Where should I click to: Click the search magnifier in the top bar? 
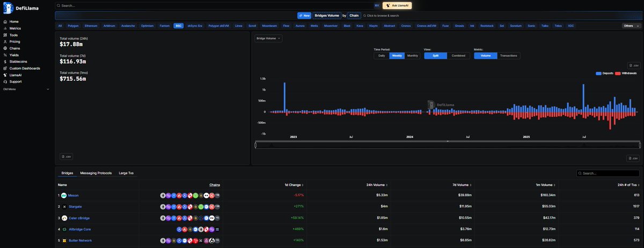point(59,5)
